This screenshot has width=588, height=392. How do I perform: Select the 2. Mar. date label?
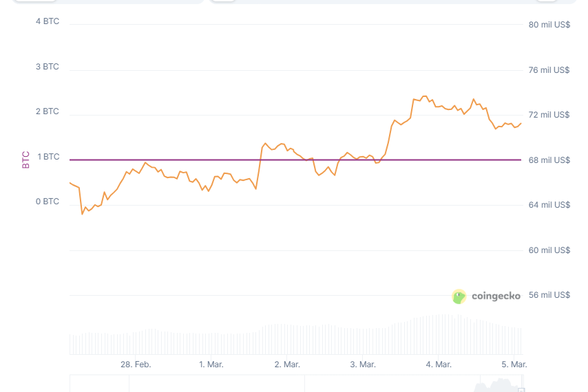click(x=287, y=364)
